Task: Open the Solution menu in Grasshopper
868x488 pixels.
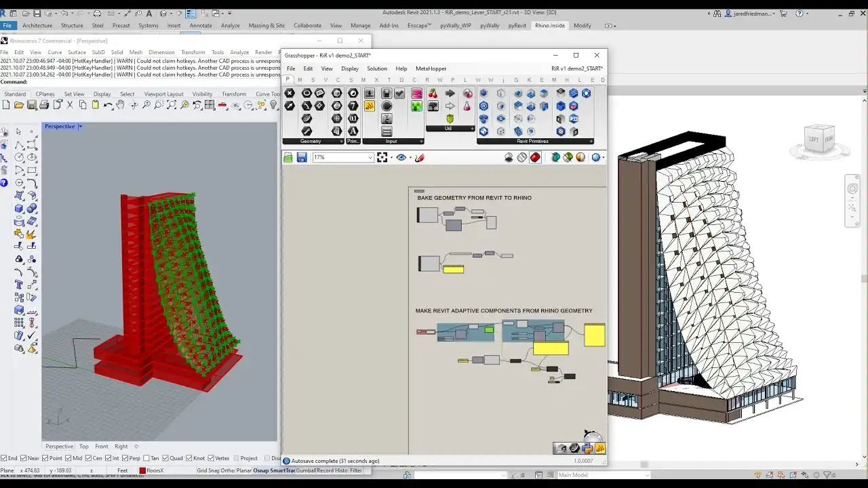Action: click(376, 68)
